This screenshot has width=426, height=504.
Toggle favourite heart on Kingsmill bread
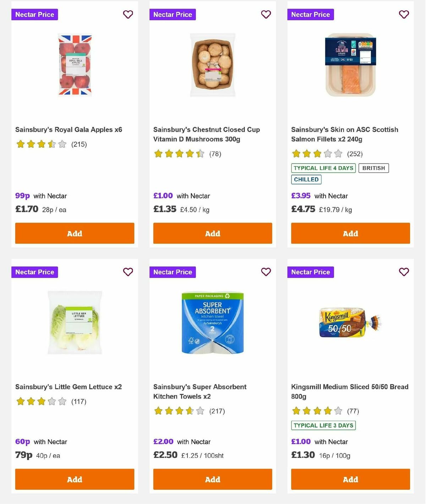pos(404,272)
